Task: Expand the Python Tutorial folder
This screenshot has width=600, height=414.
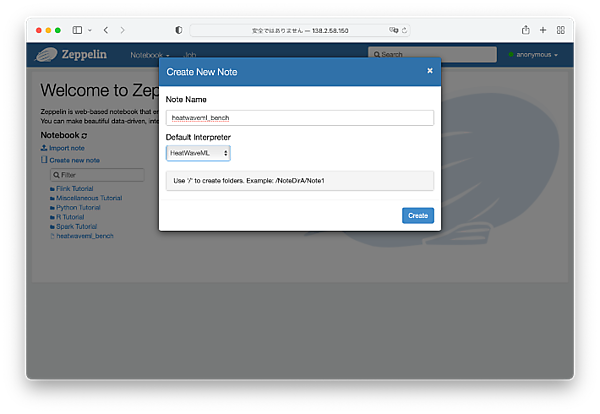Action: pyautogui.click(x=75, y=207)
